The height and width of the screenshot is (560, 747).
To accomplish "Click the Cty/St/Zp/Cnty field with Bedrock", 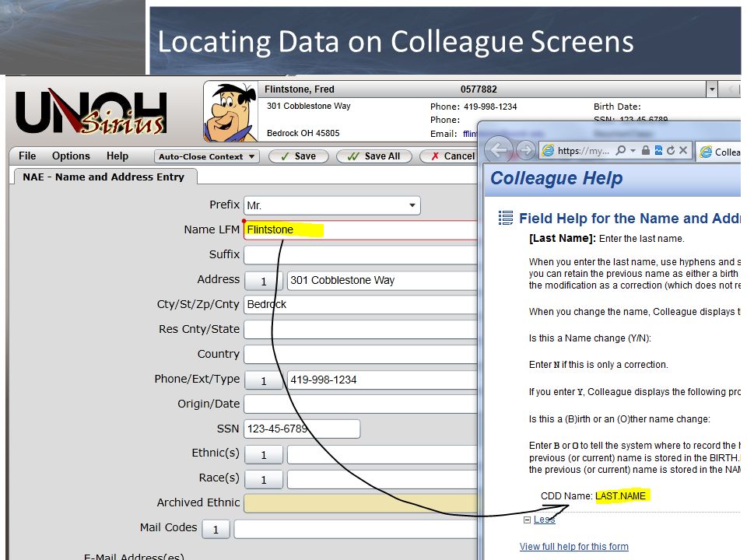I will click(360, 304).
